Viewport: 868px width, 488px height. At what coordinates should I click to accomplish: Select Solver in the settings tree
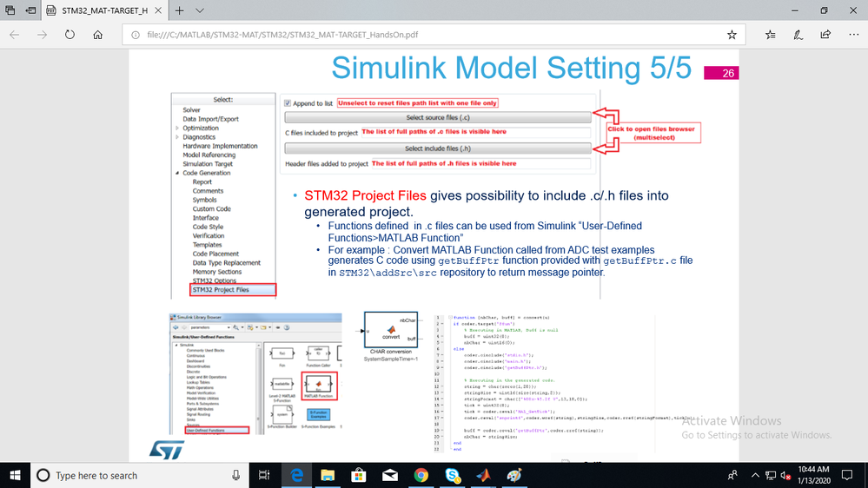191,110
